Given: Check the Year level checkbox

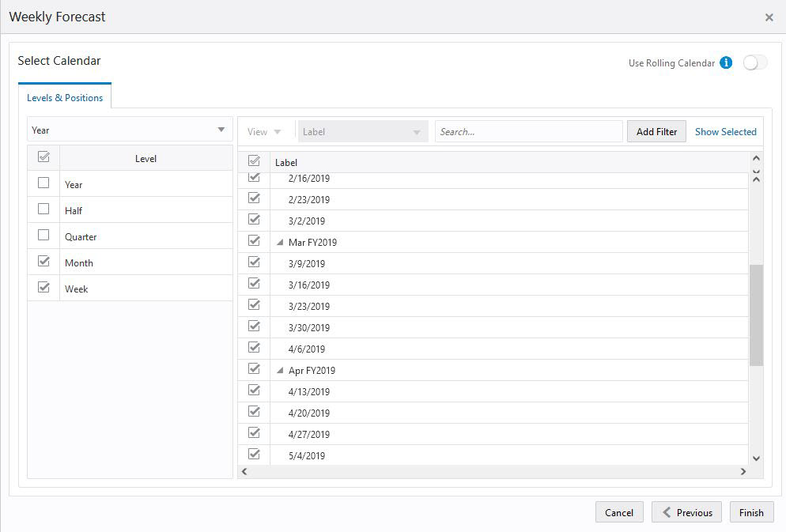Looking at the screenshot, I should coord(43,183).
